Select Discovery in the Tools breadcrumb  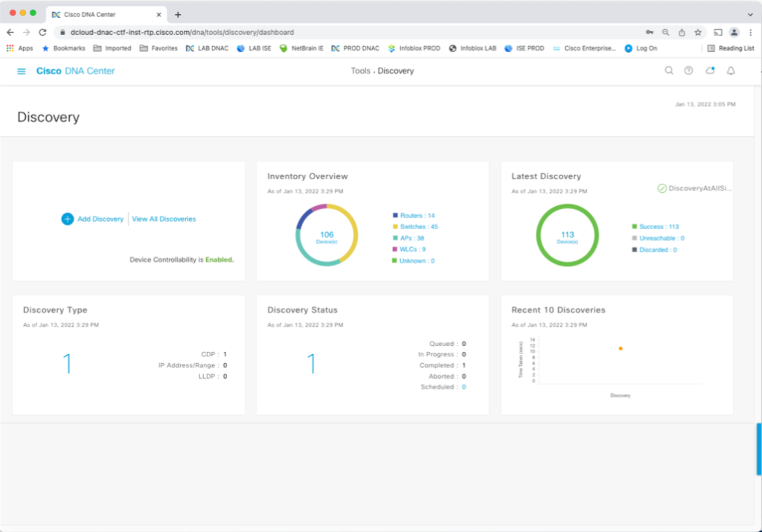(395, 71)
